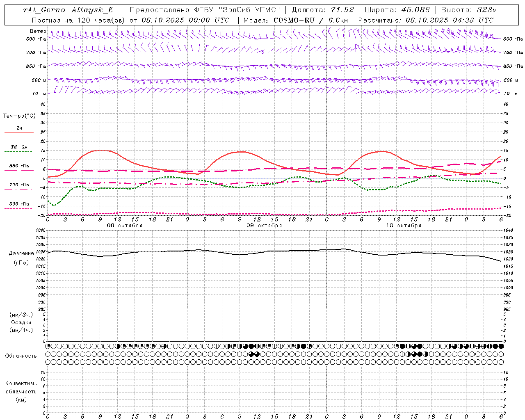This screenshot has width=525, height=420.
Task: Click the dashed line sample under Td 2м
Action: pos(19,152)
